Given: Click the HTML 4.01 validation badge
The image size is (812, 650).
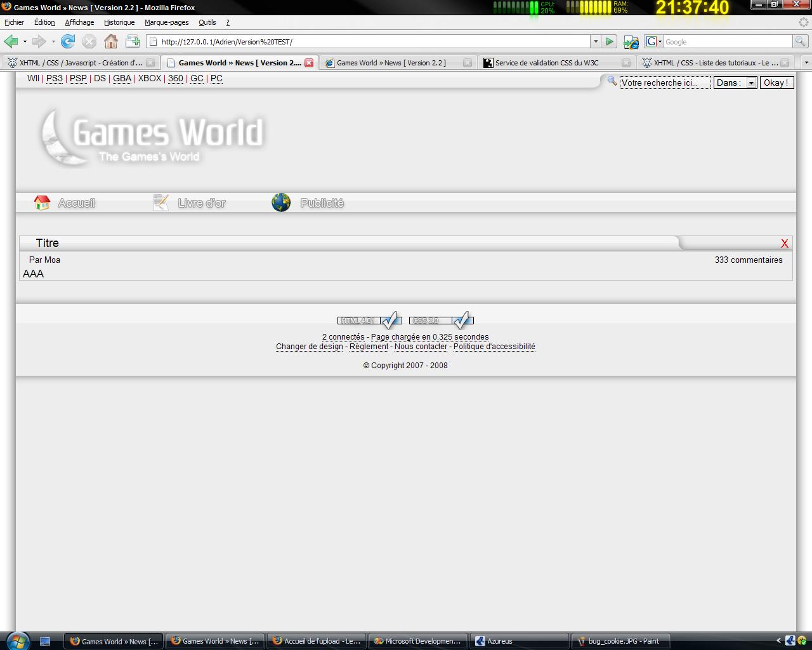Looking at the screenshot, I should tap(369, 320).
